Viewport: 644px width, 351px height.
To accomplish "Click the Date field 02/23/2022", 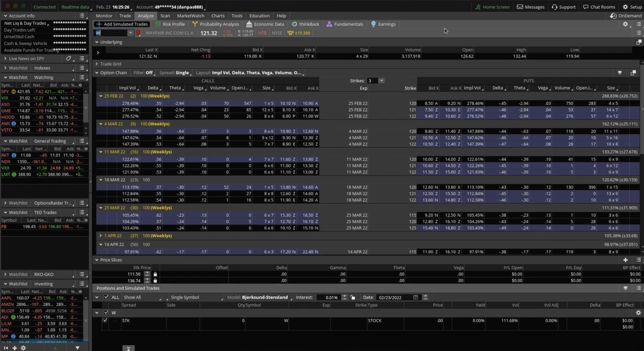I will [393, 297].
